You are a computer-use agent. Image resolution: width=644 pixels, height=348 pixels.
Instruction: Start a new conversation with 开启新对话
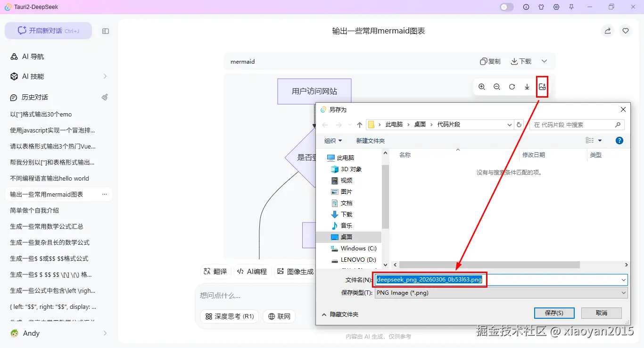[x=48, y=31]
